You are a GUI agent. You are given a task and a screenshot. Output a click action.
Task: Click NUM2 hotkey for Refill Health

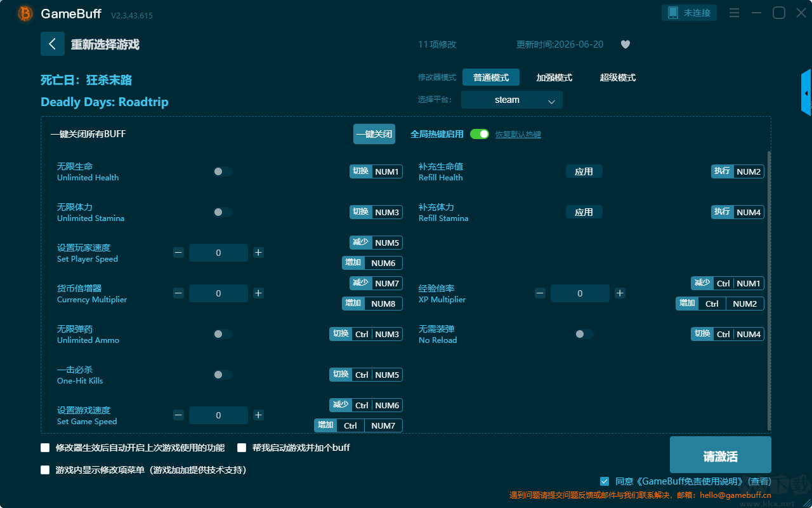[749, 171]
